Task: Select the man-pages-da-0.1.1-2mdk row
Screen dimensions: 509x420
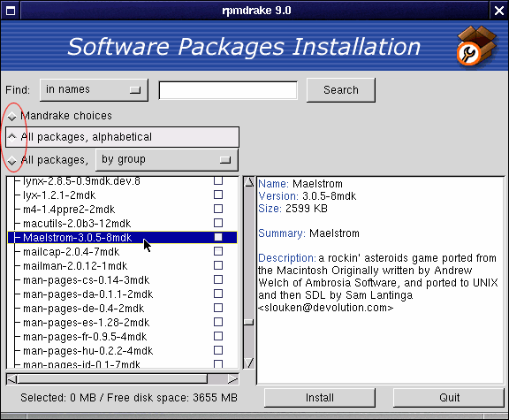Action: click(x=122, y=294)
